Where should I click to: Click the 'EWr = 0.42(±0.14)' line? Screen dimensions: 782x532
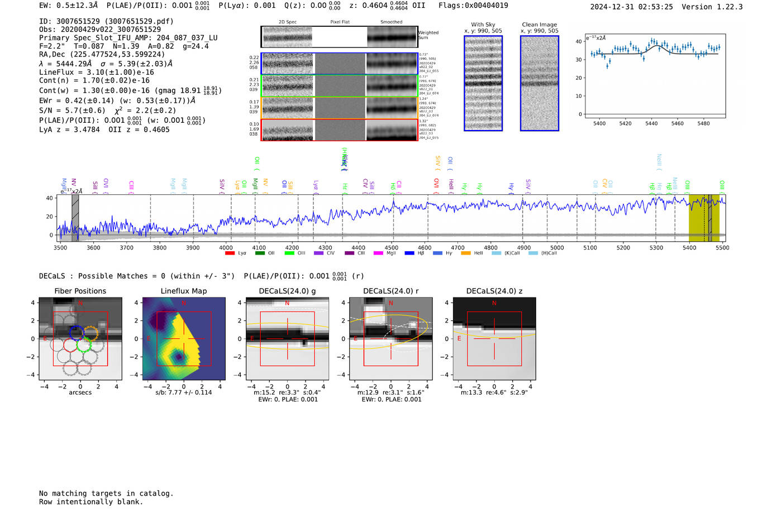(117, 100)
